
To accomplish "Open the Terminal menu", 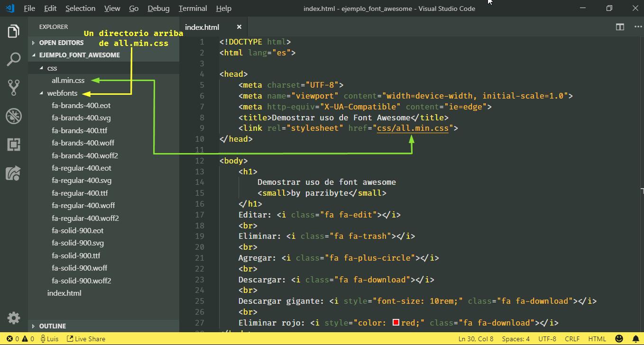I will coord(193,8).
